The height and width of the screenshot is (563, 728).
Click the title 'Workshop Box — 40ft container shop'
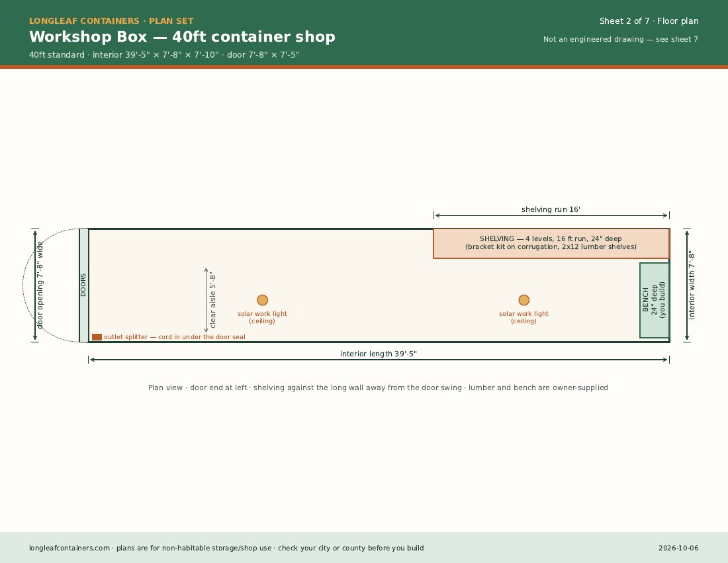(x=182, y=36)
